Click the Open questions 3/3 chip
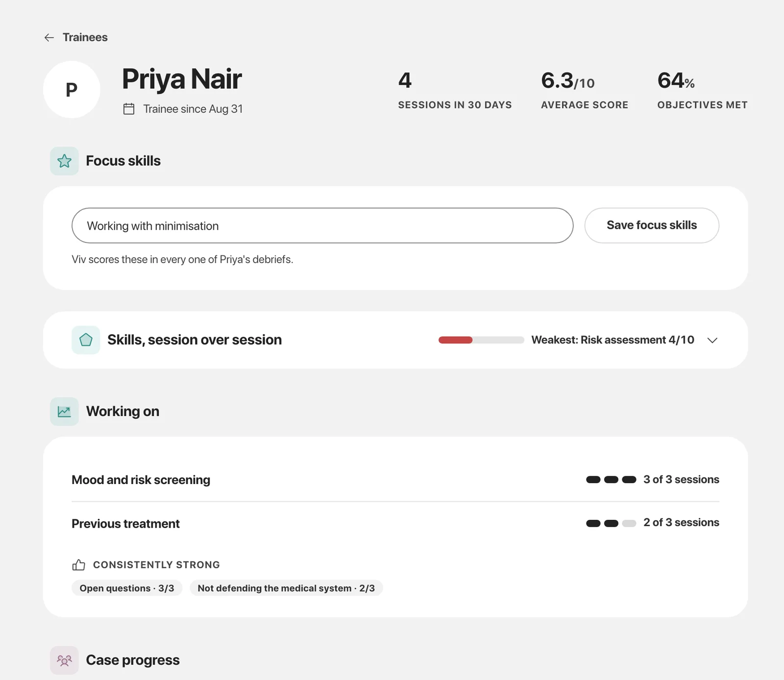The image size is (784, 680). pyautogui.click(x=127, y=588)
